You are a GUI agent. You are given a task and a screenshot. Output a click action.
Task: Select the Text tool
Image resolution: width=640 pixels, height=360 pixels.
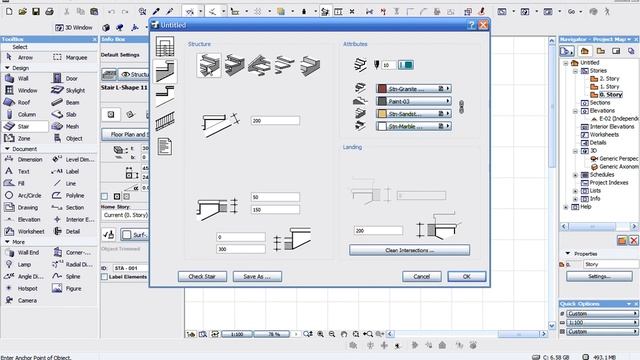tap(24, 171)
